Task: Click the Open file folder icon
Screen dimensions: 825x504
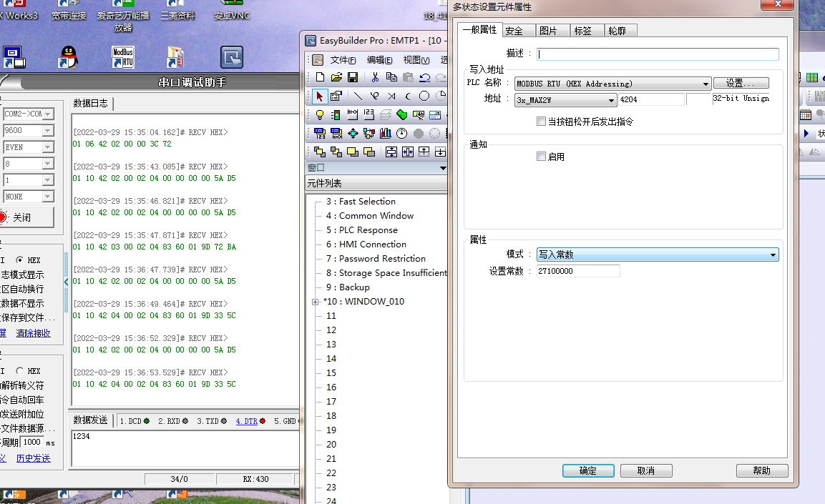Action: click(336, 77)
